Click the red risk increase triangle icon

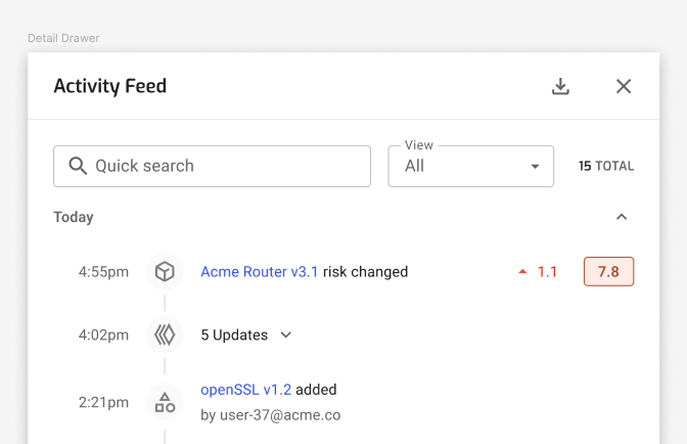tap(522, 272)
